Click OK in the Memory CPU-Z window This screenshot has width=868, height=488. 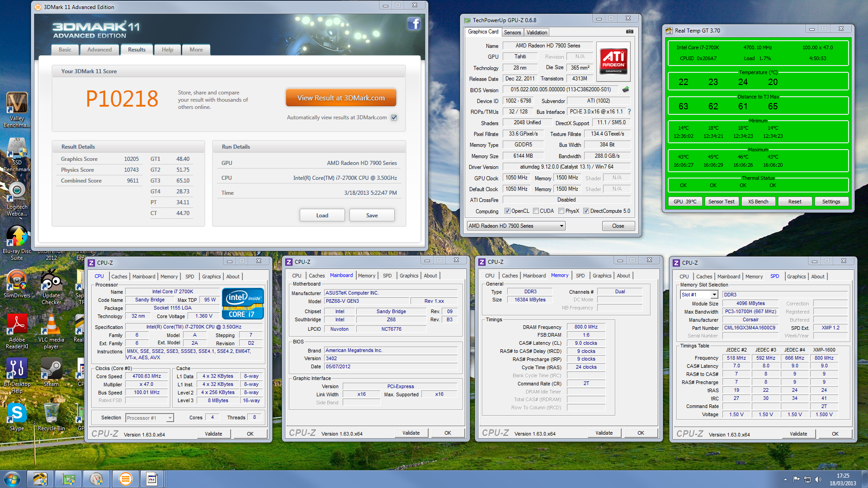(641, 433)
